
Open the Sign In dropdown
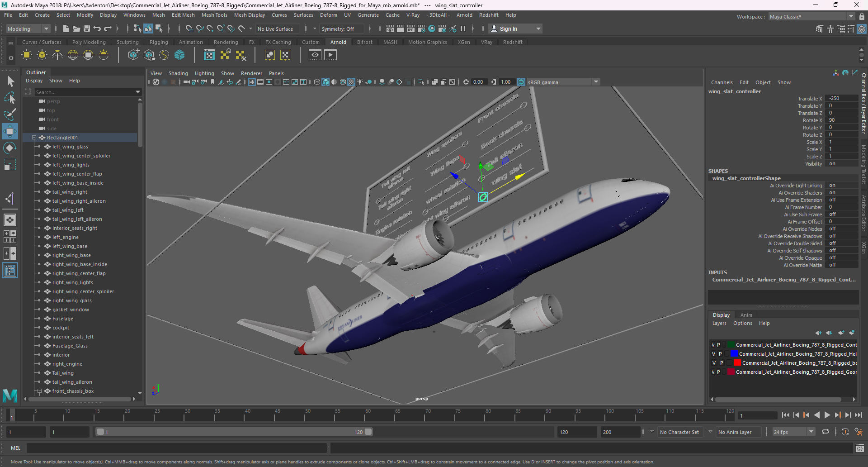point(516,29)
